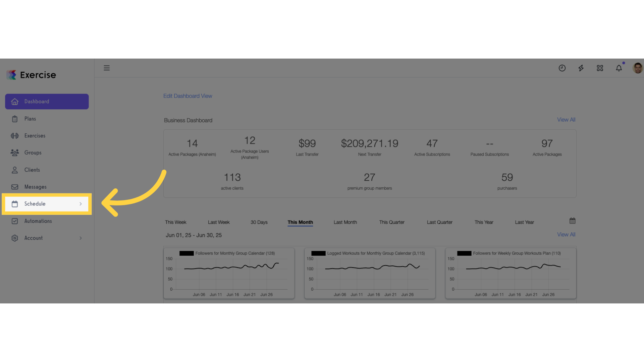Click the Dashboard home icon
The width and height of the screenshot is (644, 362).
[x=15, y=102]
